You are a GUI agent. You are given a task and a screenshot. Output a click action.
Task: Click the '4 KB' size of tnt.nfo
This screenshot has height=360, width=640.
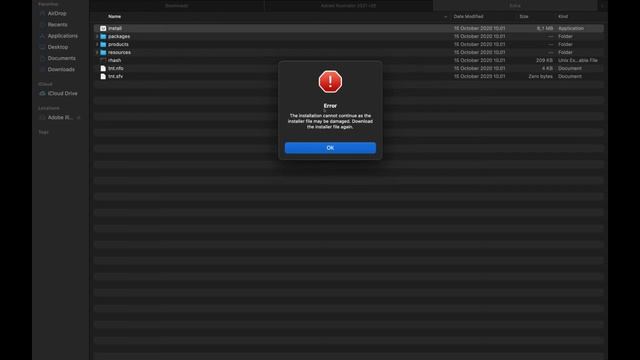547,68
